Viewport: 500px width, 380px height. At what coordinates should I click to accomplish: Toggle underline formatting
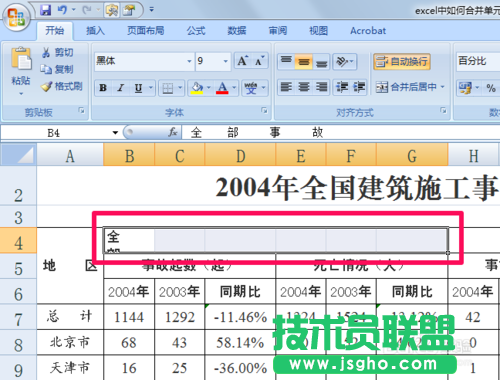coord(138,88)
